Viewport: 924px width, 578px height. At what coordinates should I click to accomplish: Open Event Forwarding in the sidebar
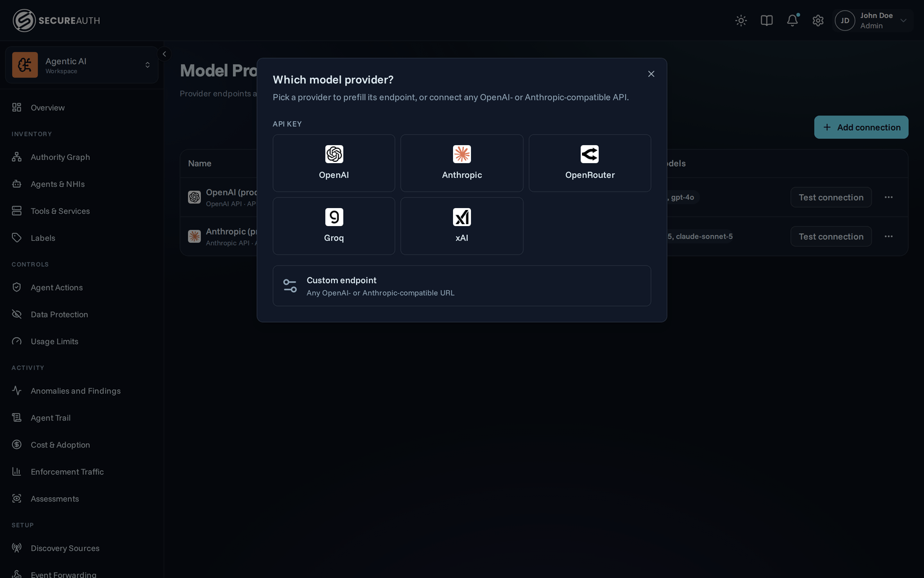pos(81,574)
